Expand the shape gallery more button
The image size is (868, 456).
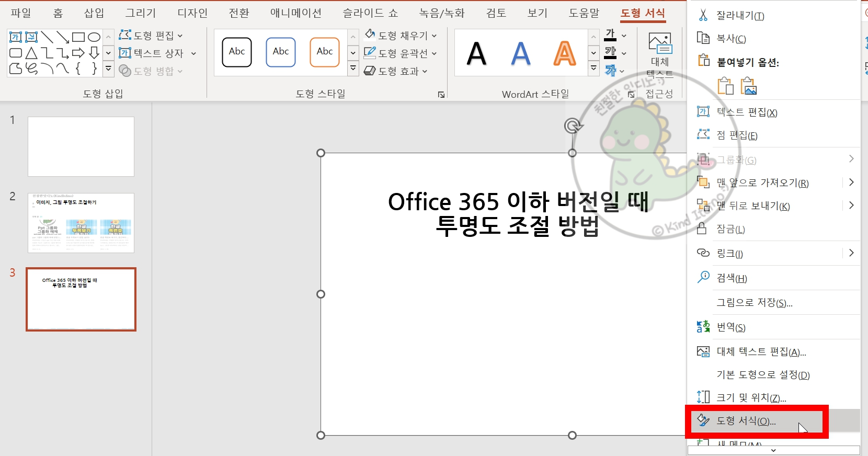(108, 68)
